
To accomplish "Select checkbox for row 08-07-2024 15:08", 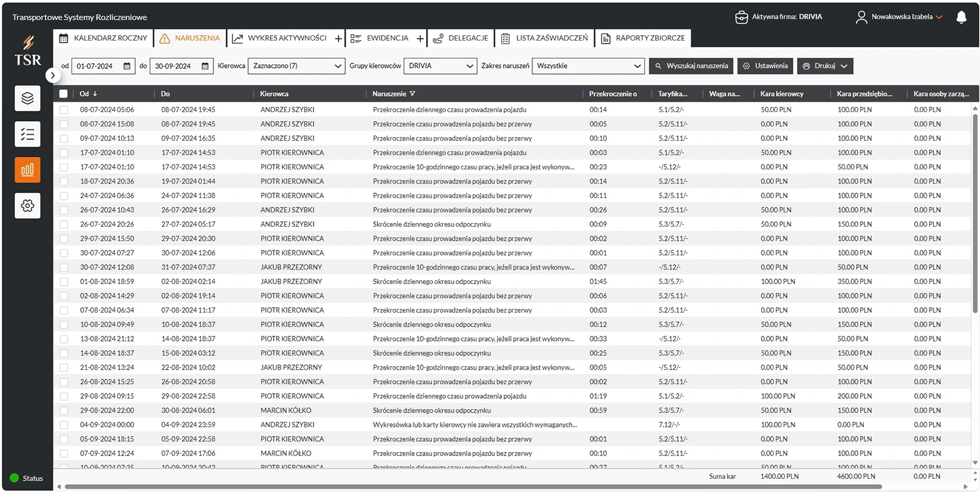I will [64, 124].
